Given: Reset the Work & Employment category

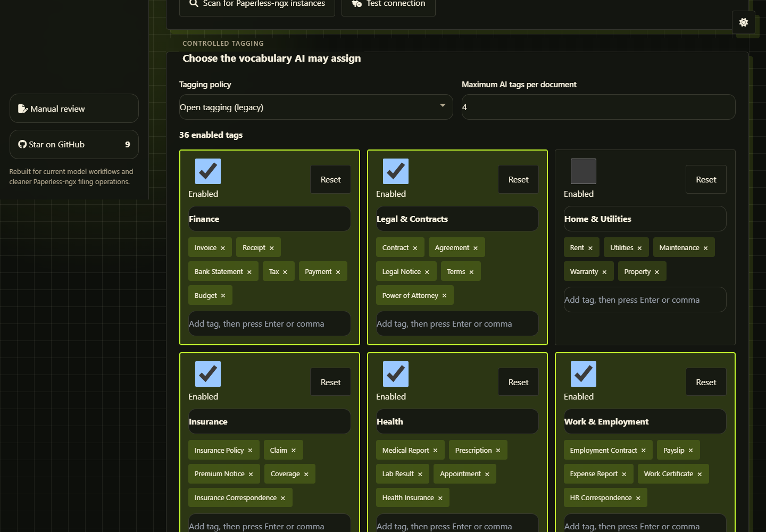Looking at the screenshot, I should [x=706, y=383].
